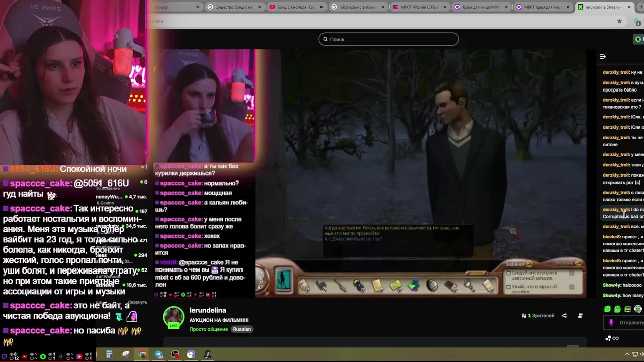
Task: Select the barrel-shaped item in inventory
Action: pos(432,286)
